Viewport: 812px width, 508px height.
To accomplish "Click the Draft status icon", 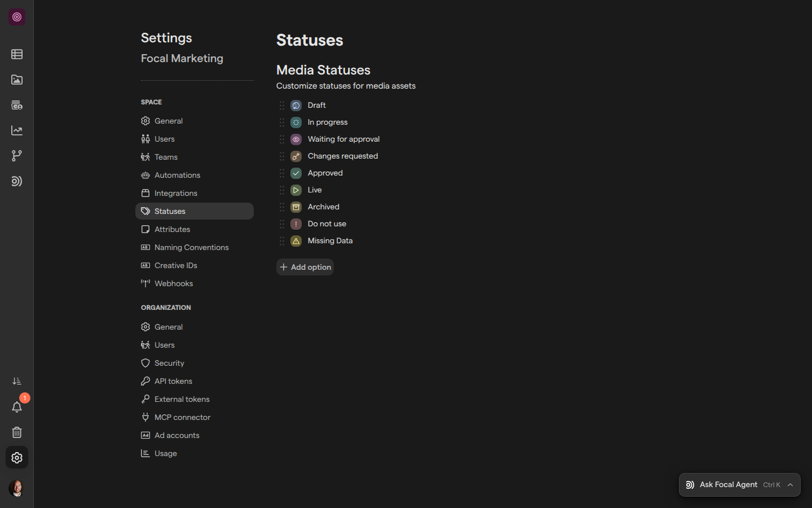I will point(296,106).
